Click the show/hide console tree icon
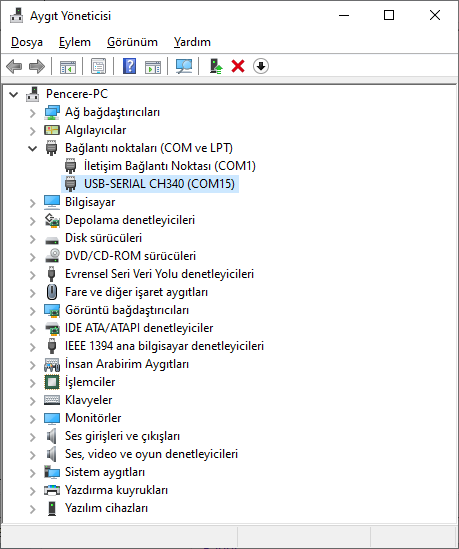The image size is (459, 549). tap(68, 66)
